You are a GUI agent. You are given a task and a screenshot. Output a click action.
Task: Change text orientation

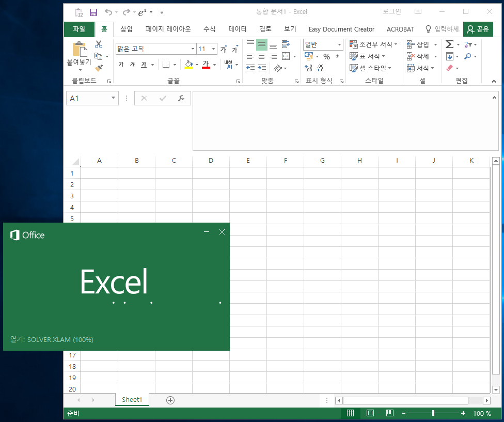(x=277, y=68)
